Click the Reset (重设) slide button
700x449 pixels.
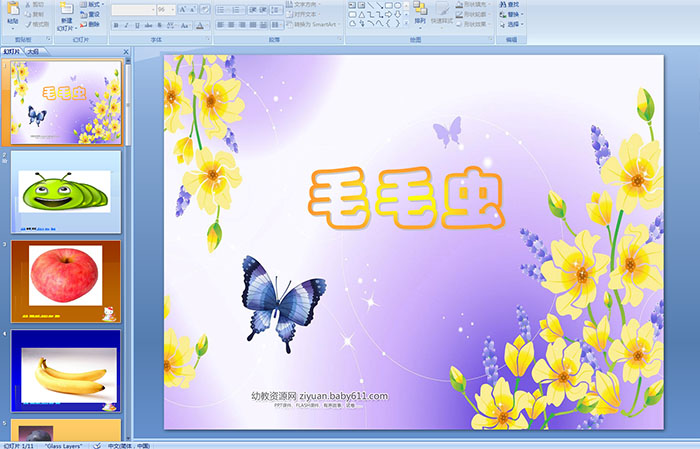coord(90,15)
